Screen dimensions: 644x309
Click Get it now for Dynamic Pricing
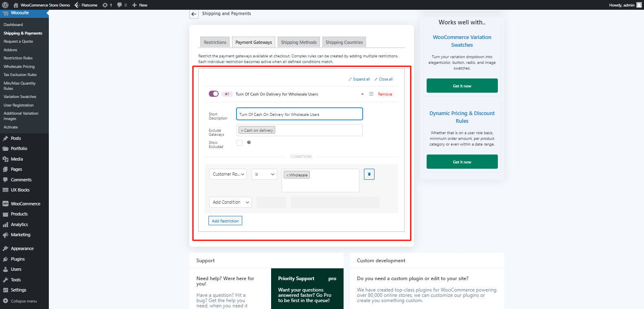[462, 162]
